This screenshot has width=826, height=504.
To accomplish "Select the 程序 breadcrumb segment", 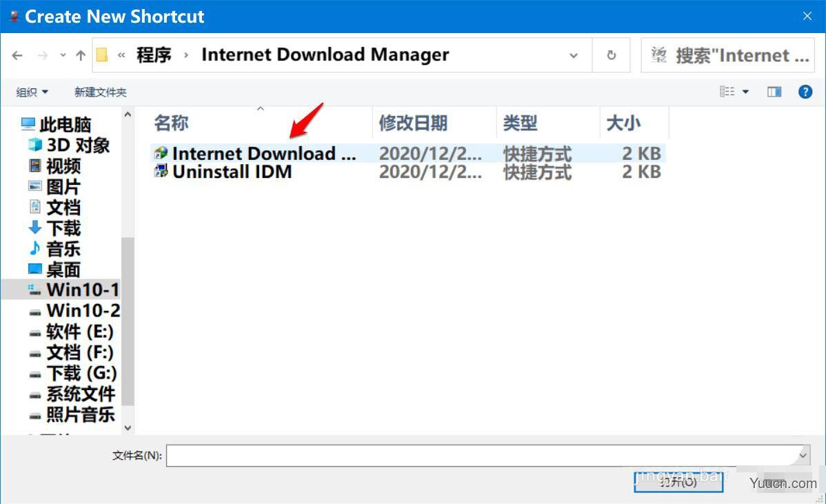I will pos(154,54).
